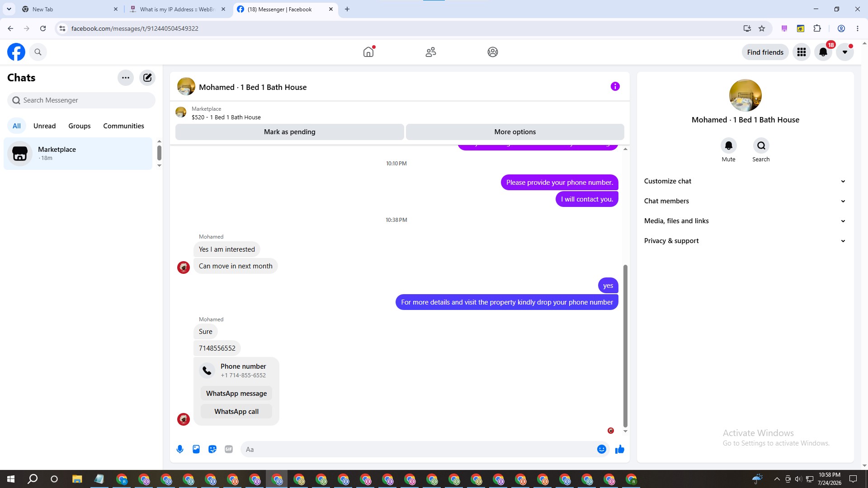Image resolution: width=868 pixels, height=488 pixels.
Task: Expand Chat members section
Action: coord(745,201)
